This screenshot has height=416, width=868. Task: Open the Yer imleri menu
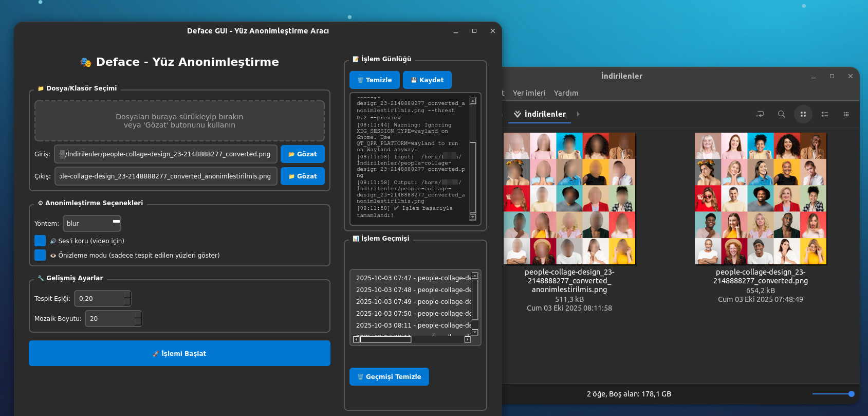(529, 93)
